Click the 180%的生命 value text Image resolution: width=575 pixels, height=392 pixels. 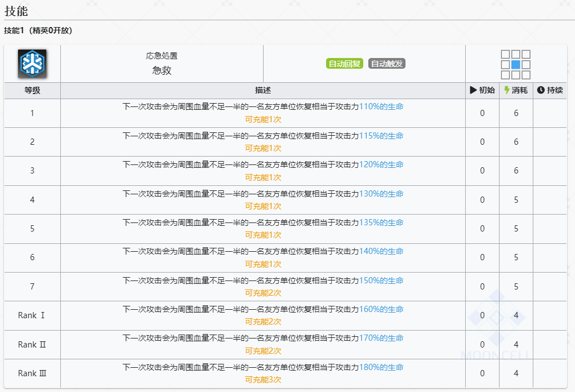pos(381,367)
